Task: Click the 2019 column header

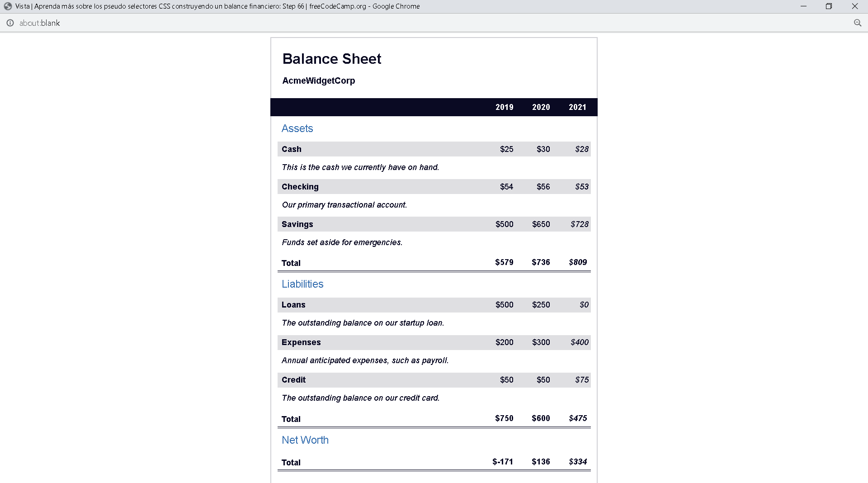Action: pos(504,107)
